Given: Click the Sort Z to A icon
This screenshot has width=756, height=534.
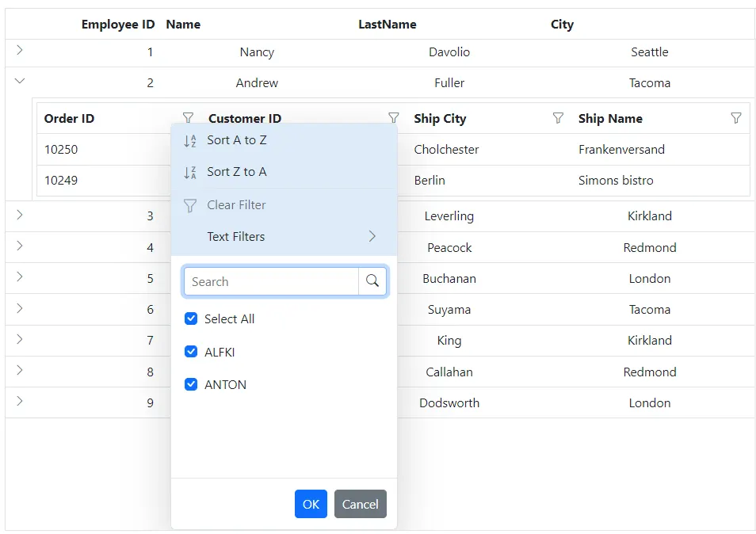Looking at the screenshot, I should pyautogui.click(x=192, y=171).
